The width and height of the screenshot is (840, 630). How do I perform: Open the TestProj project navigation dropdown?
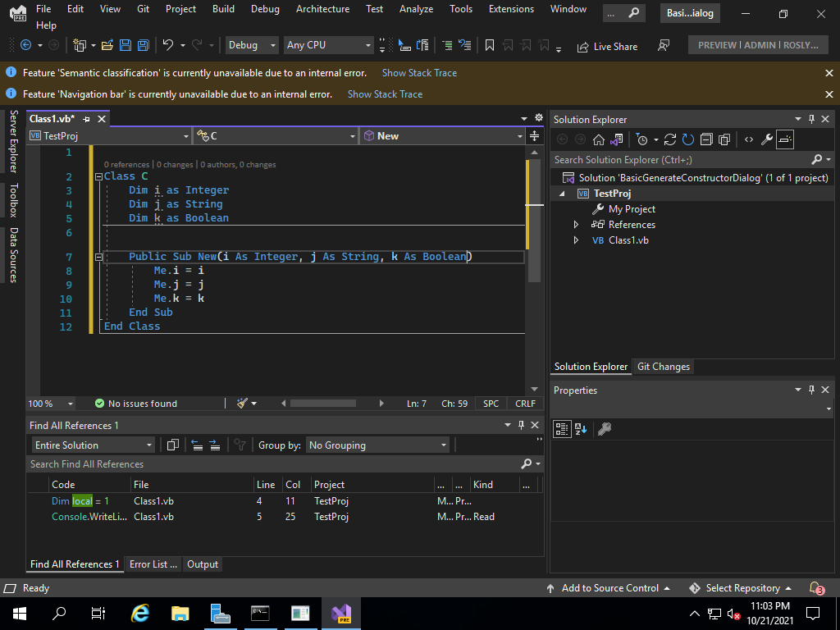(110, 136)
